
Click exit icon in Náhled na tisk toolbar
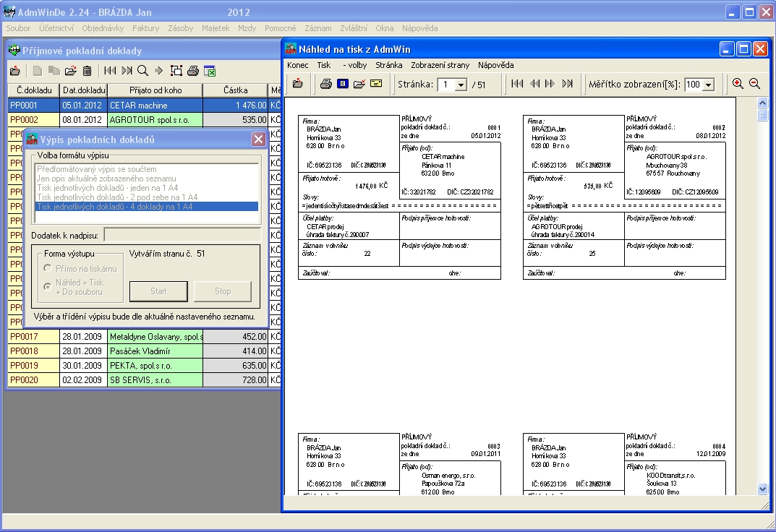298,84
